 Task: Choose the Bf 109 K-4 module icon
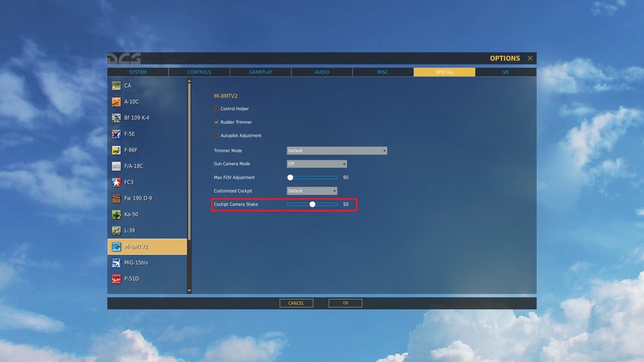(x=116, y=118)
